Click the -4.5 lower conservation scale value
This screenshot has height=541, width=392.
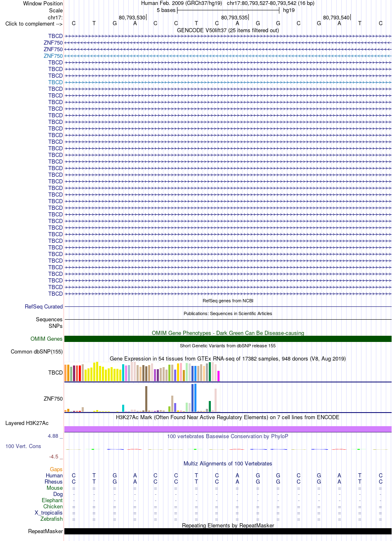[54, 457]
